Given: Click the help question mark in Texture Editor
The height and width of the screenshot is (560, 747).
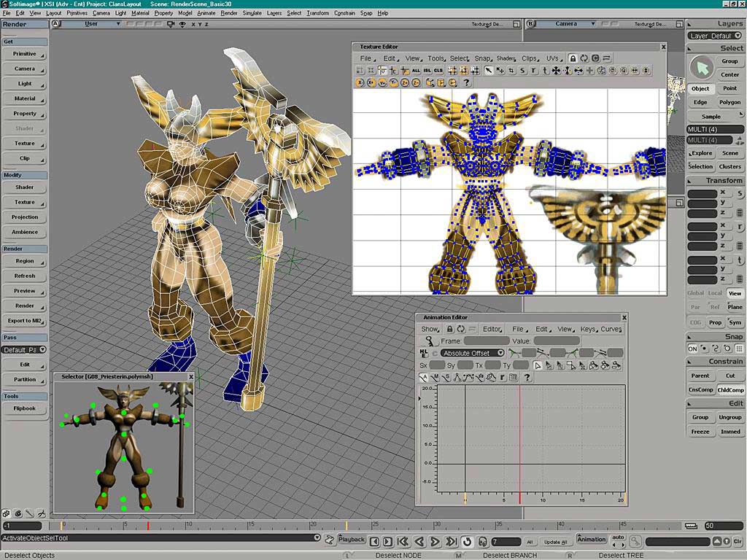Looking at the screenshot, I should pyautogui.click(x=466, y=82).
